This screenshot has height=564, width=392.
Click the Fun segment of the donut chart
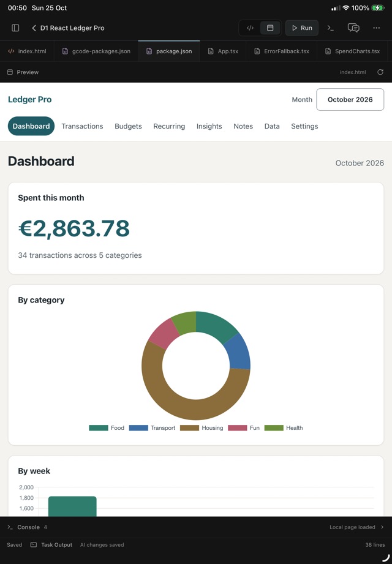(x=164, y=333)
